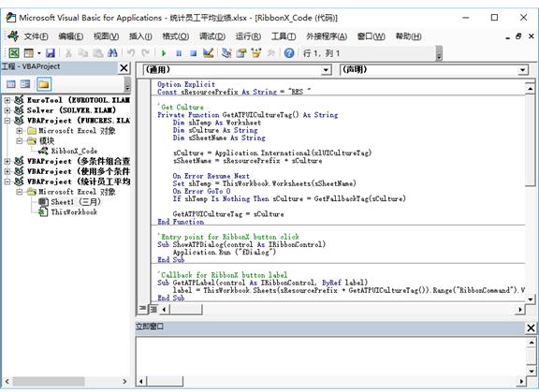Image resolution: width=539 pixels, height=392 pixels.
Task: Open the Properties Window toolbar icon
Action: pos(241,53)
